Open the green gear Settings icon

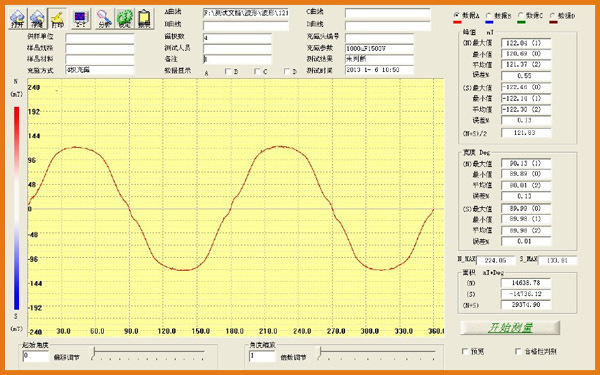[125, 18]
